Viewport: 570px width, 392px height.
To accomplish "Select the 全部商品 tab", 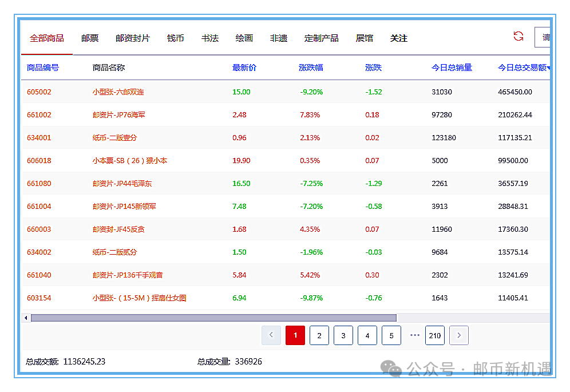I will point(47,38).
